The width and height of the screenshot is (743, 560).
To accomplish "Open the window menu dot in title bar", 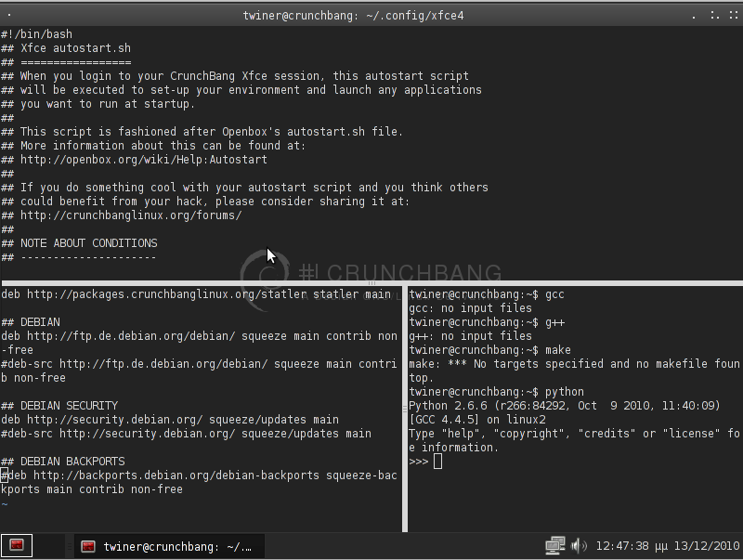I will 9,15.
